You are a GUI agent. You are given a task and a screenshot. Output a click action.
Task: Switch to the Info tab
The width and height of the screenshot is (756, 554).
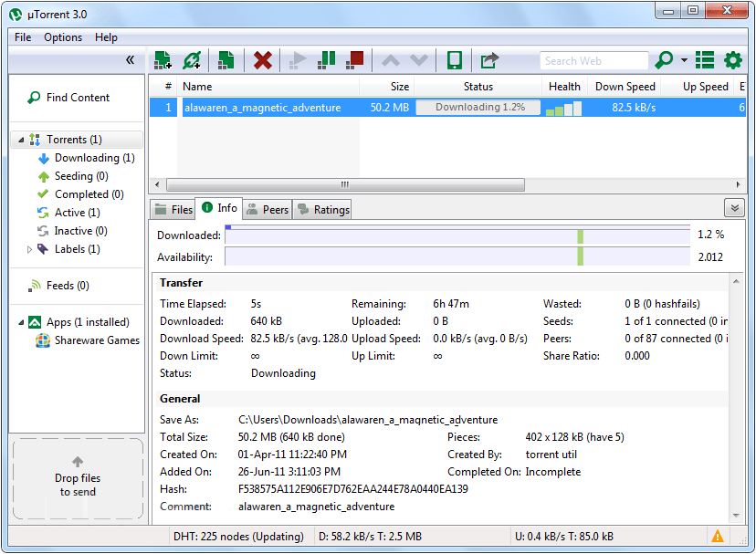(x=219, y=208)
